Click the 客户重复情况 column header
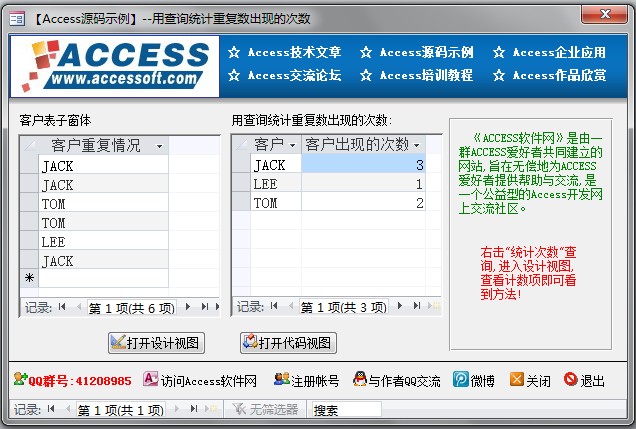This screenshot has height=429, width=636. pos(103,146)
